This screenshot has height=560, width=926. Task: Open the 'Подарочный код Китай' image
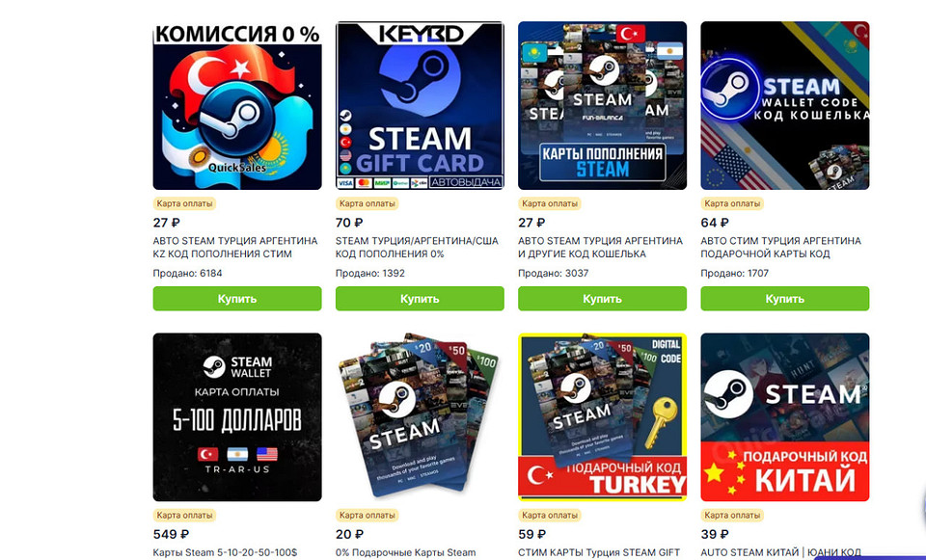click(785, 417)
